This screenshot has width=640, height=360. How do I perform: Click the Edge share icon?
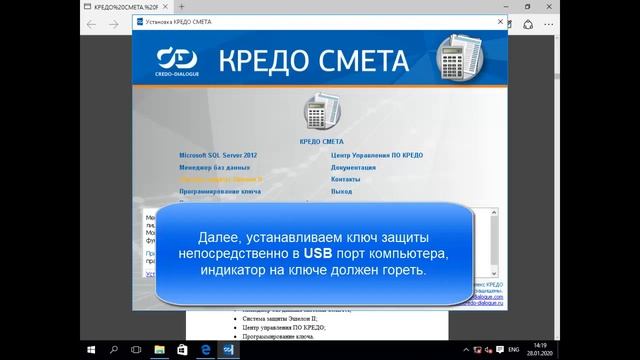528,24
